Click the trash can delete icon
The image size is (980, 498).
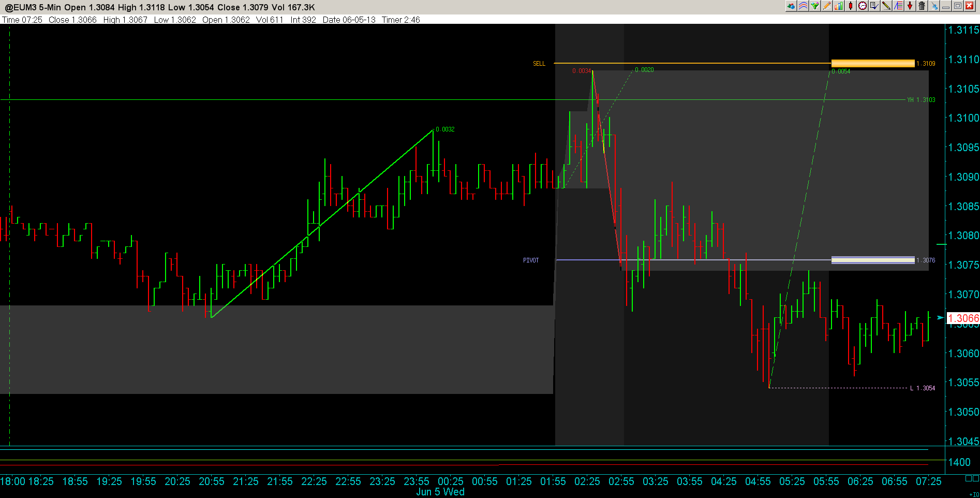[x=922, y=6]
